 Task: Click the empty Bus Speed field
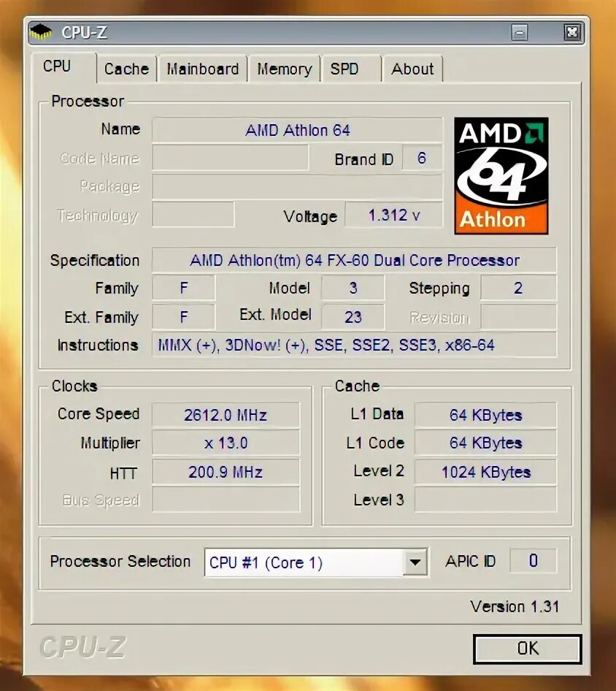[x=226, y=500]
